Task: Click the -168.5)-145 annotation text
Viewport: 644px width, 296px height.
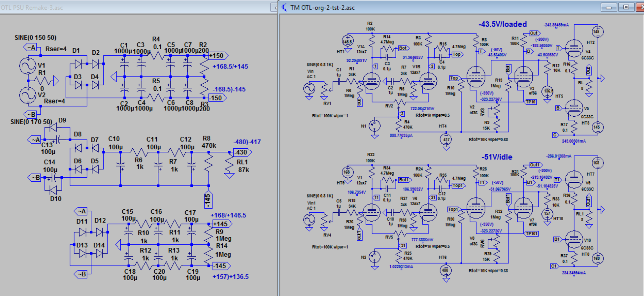Action: click(229, 89)
